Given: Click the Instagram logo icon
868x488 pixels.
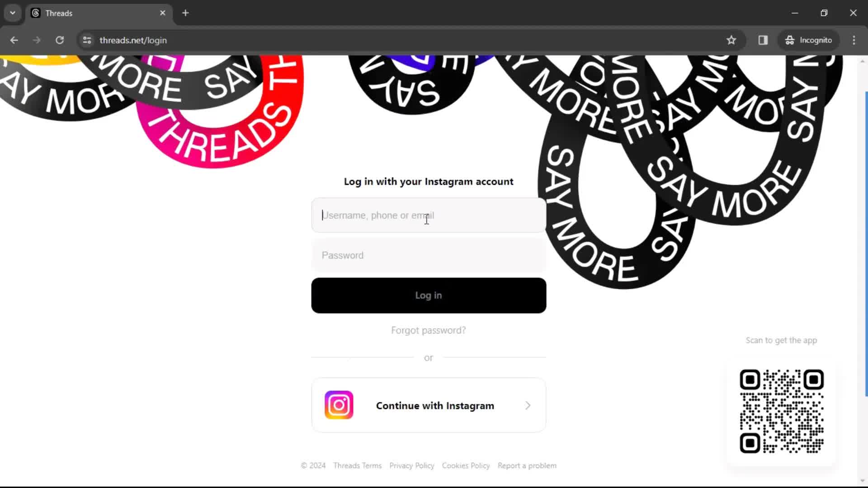Looking at the screenshot, I should pos(339,406).
